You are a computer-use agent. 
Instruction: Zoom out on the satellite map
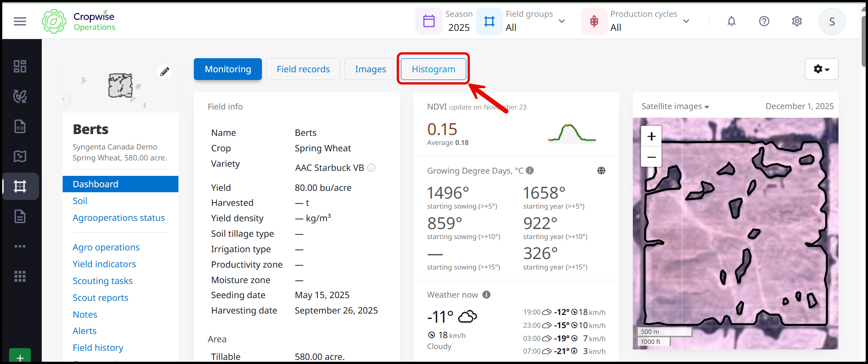click(x=651, y=157)
